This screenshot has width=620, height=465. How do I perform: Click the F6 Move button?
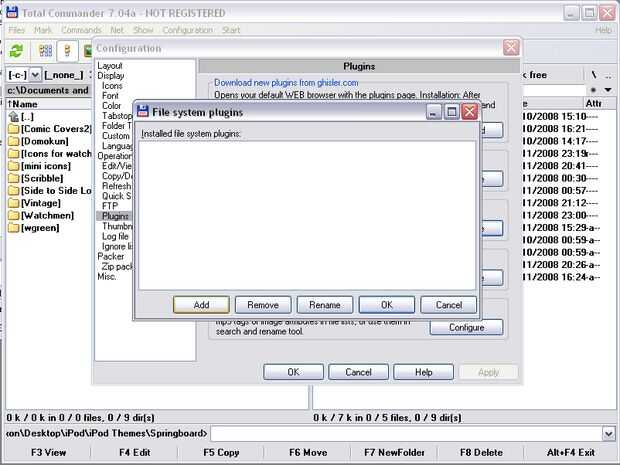tap(308, 452)
